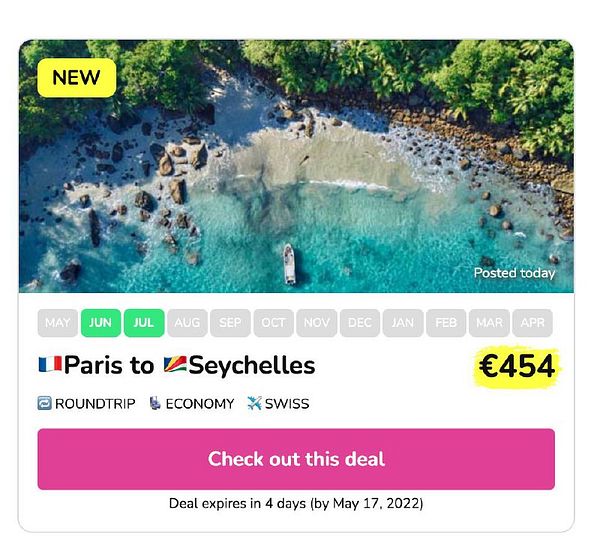600x560 pixels.
Task: Click the French flag icon
Action: click(x=50, y=365)
